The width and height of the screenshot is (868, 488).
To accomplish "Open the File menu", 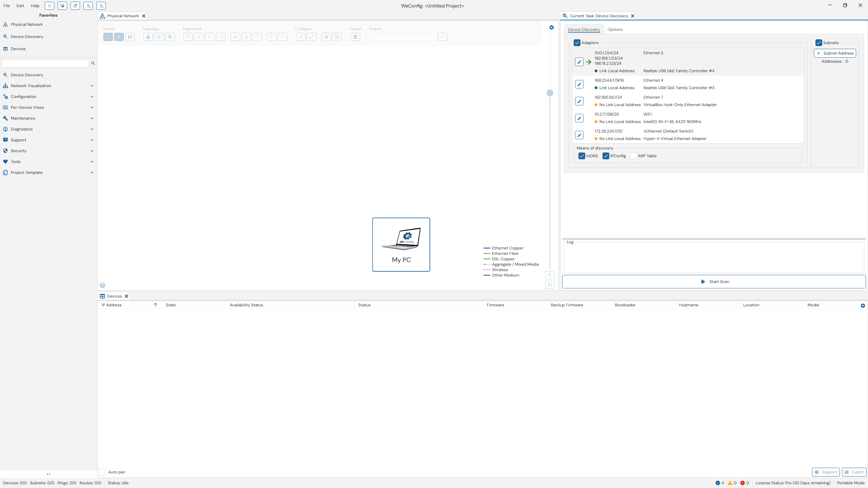I will point(6,6).
